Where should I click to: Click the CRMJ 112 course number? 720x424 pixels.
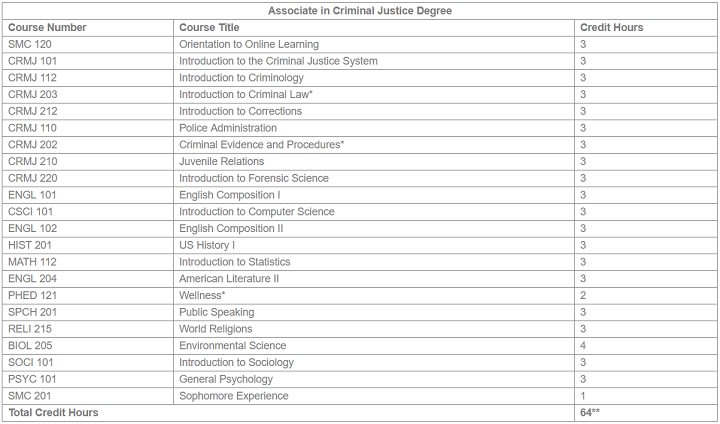32,78
